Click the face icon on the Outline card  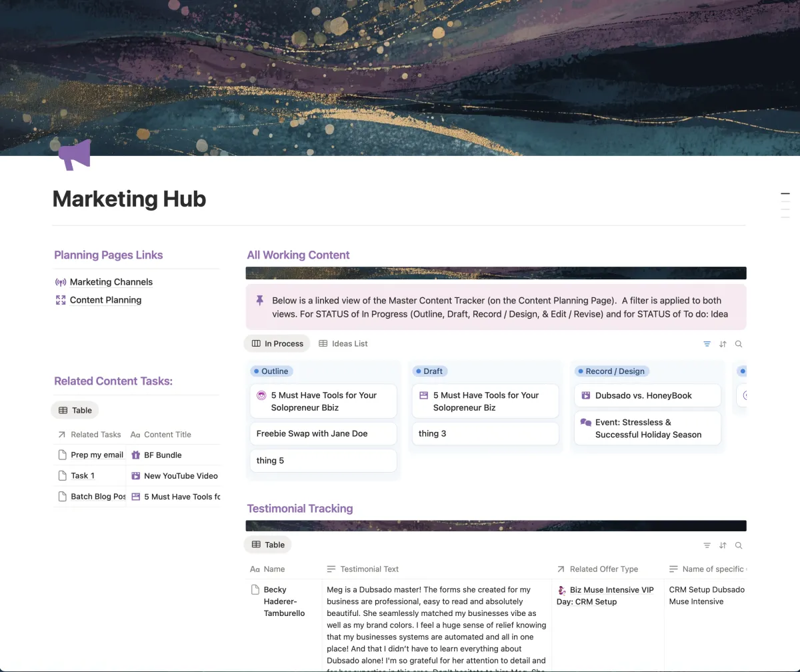261,395
